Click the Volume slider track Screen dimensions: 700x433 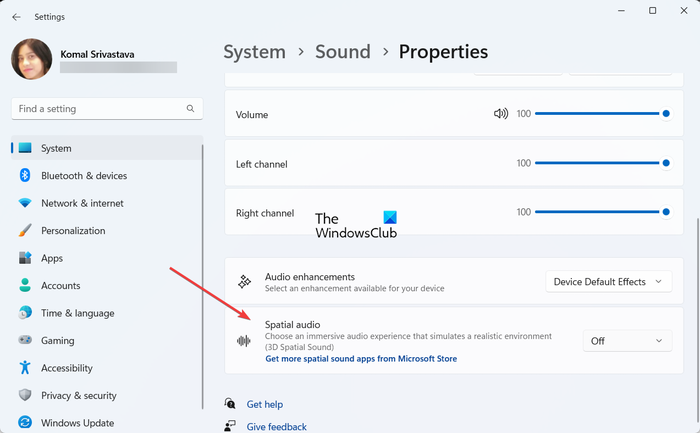pyautogui.click(x=600, y=114)
